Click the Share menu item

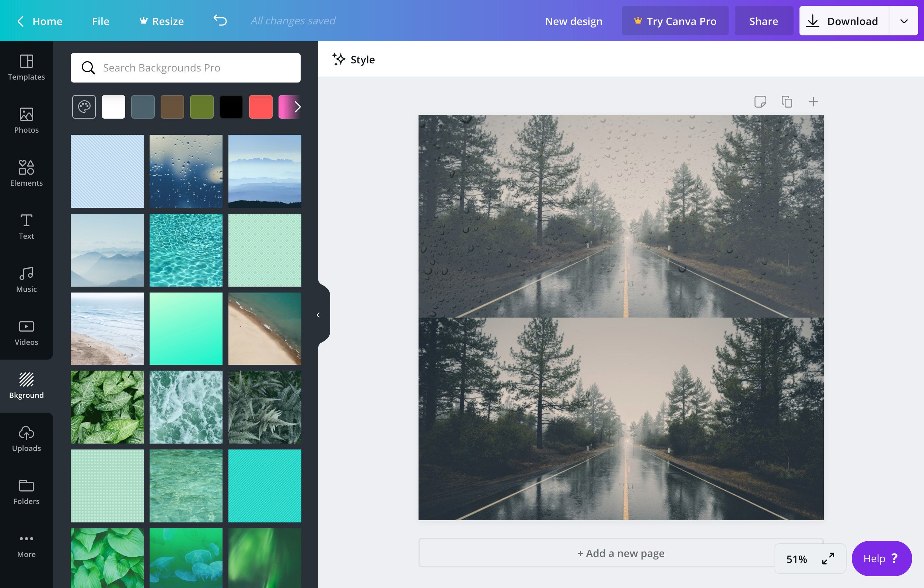pyautogui.click(x=764, y=20)
